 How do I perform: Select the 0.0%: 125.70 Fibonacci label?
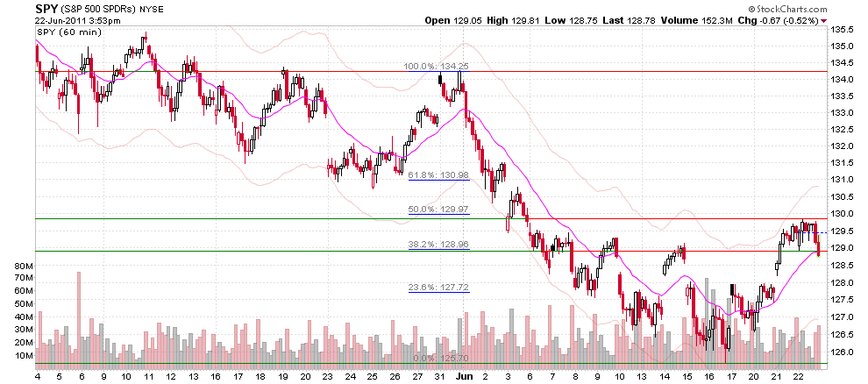tap(441, 359)
